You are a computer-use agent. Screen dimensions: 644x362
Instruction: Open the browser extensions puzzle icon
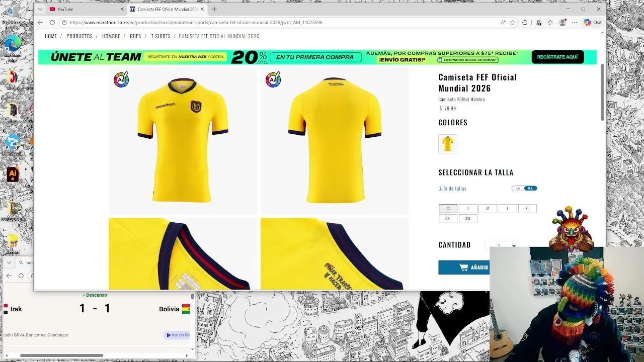(525, 23)
